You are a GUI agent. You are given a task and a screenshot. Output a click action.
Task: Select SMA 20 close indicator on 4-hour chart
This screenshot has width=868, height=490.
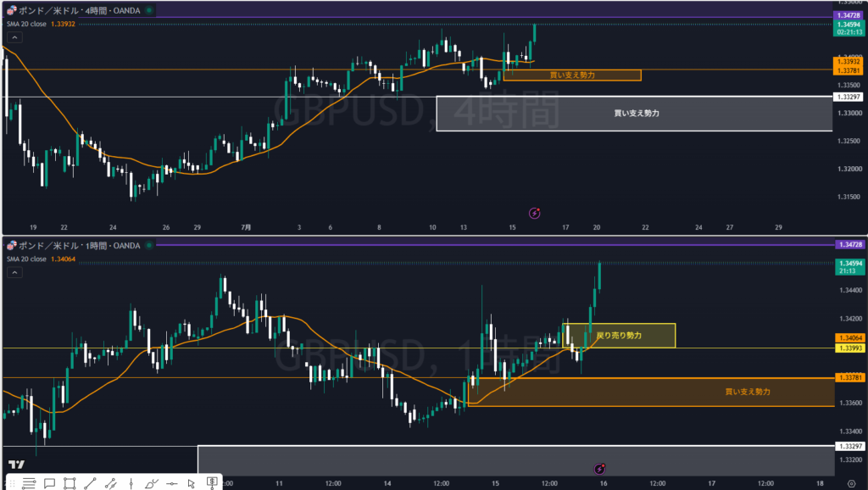[x=26, y=24]
